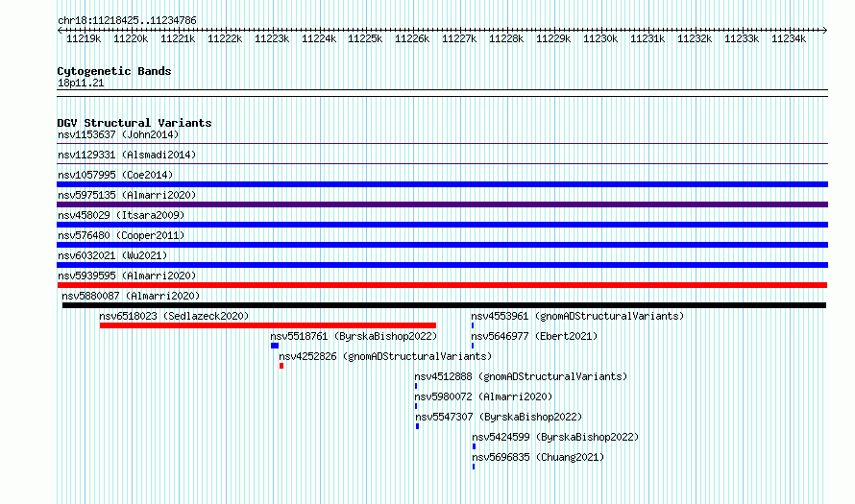Open nsv458029 (Itsara2009) variant label

coord(121,215)
